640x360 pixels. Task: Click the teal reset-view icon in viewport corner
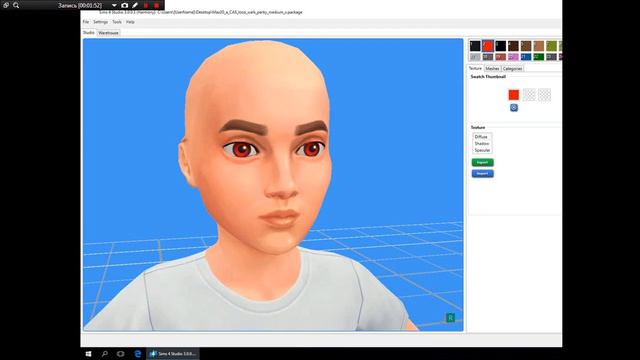click(x=450, y=318)
